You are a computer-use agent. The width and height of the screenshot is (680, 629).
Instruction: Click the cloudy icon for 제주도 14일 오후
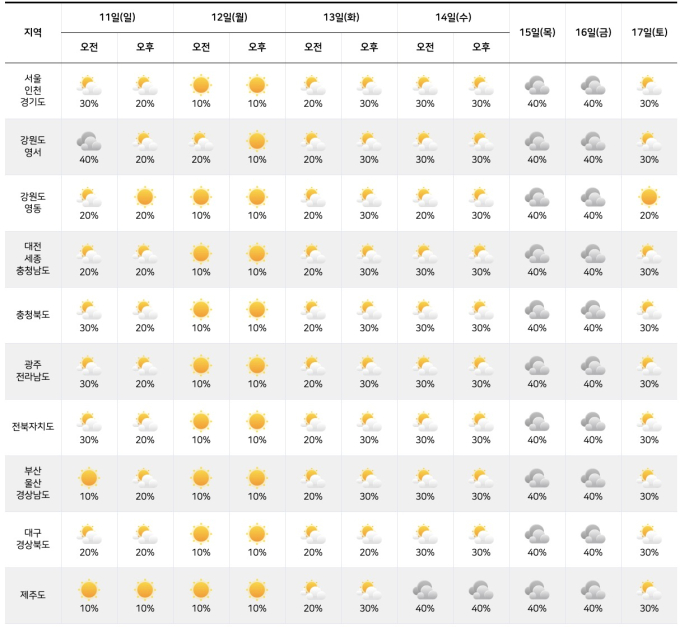tap(481, 590)
